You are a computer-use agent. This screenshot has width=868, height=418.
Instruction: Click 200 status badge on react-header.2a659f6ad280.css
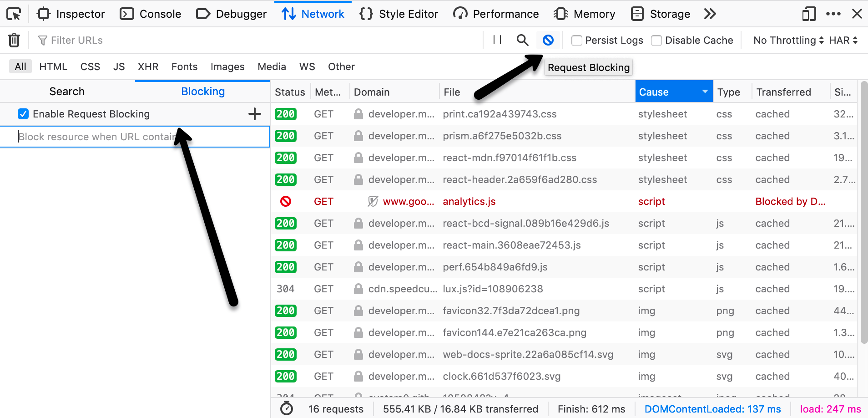point(286,179)
